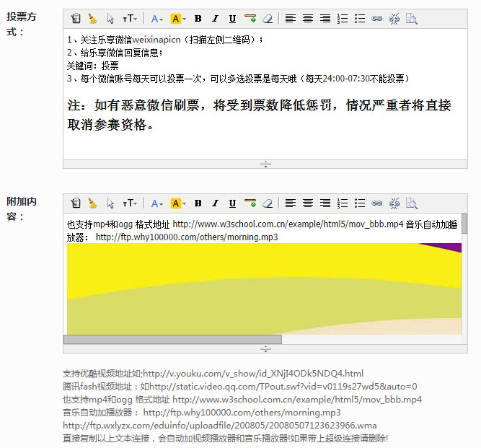Toggle underline in 投票方式 editor toolbar
The image size is (481, 448).
pos(232,19)
